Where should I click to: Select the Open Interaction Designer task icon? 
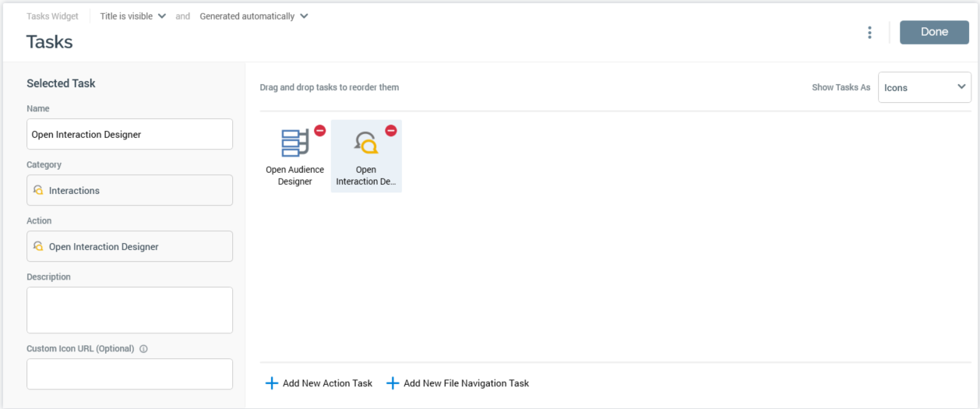pyautogui.click(x=365, y=144)
